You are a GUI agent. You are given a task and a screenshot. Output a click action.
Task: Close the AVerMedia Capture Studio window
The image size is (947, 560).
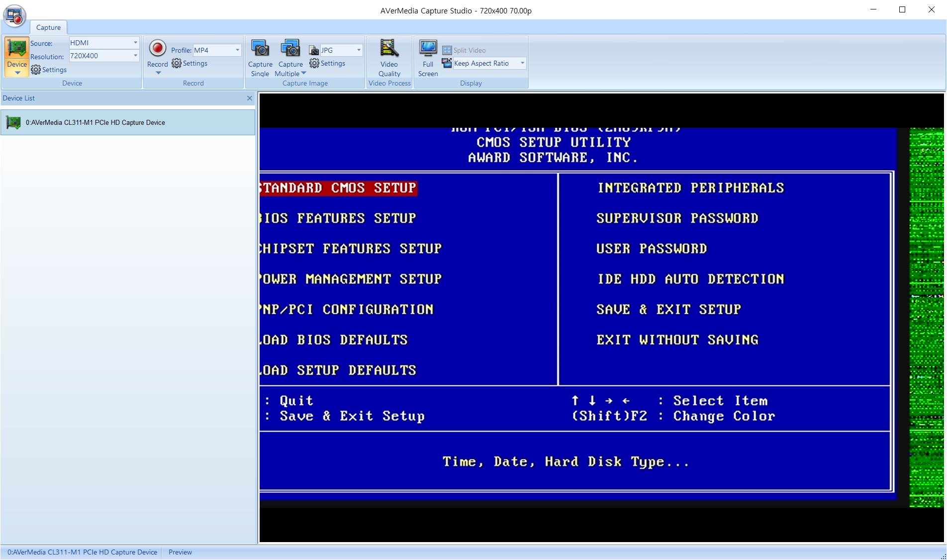click(931, 9)
